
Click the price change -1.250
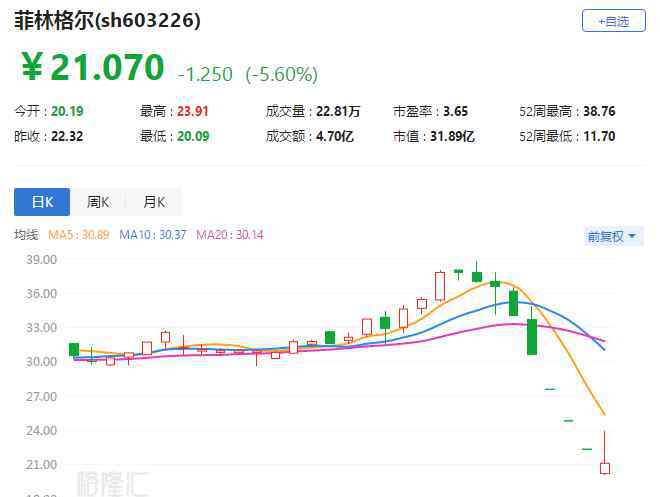coord(205,74)
